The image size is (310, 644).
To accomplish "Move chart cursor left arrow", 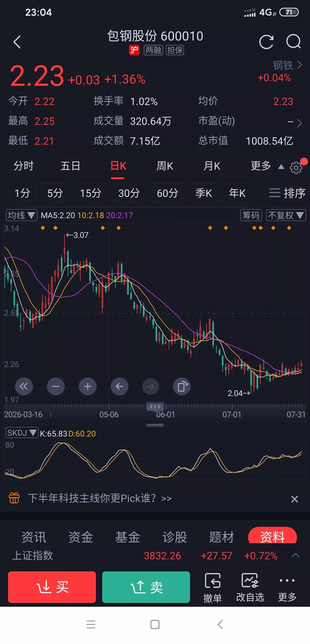I will 119,387.
